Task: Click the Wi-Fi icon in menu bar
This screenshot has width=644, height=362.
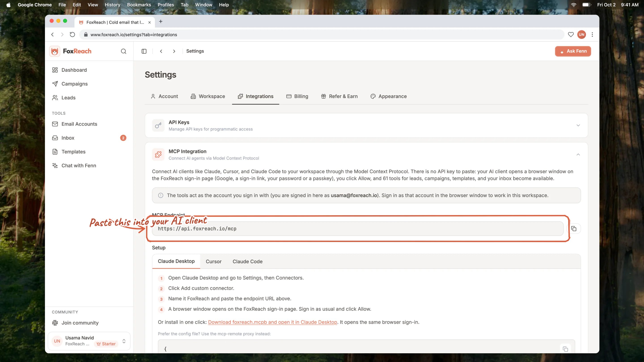Action: tap(574, 5)
